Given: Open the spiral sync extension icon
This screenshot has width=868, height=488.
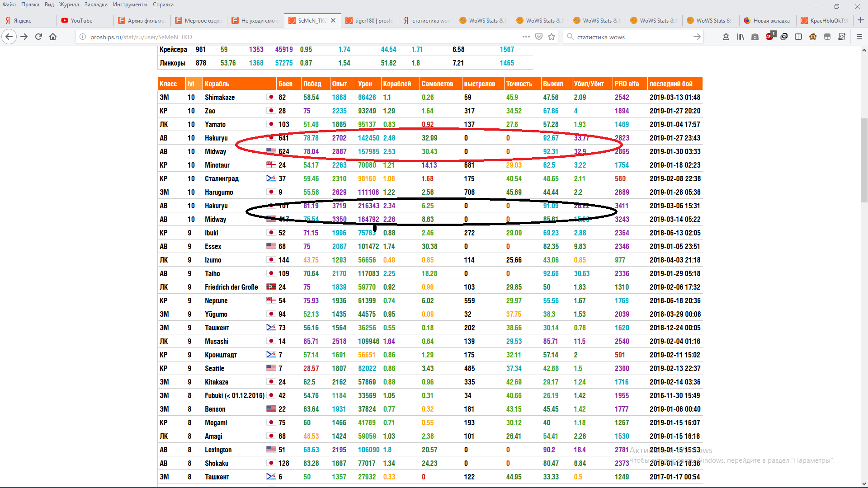Looking at the screenshot, I should point(784,37).
